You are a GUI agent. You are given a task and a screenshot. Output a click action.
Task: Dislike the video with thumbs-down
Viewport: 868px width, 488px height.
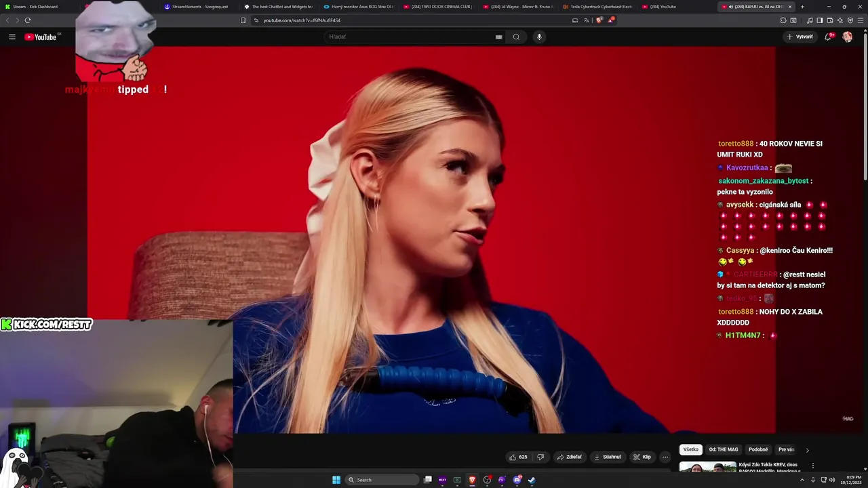[x=540, y=457]
